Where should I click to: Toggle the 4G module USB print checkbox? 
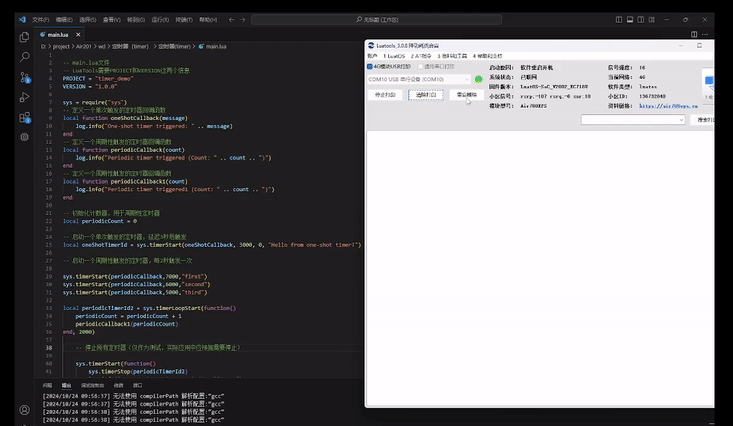pos(370,66)
